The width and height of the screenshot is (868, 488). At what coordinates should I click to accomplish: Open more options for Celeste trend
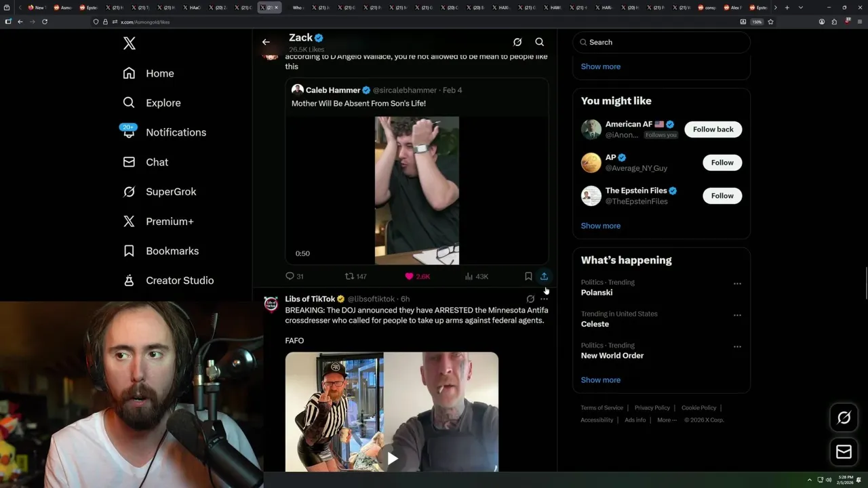point(737,315)
